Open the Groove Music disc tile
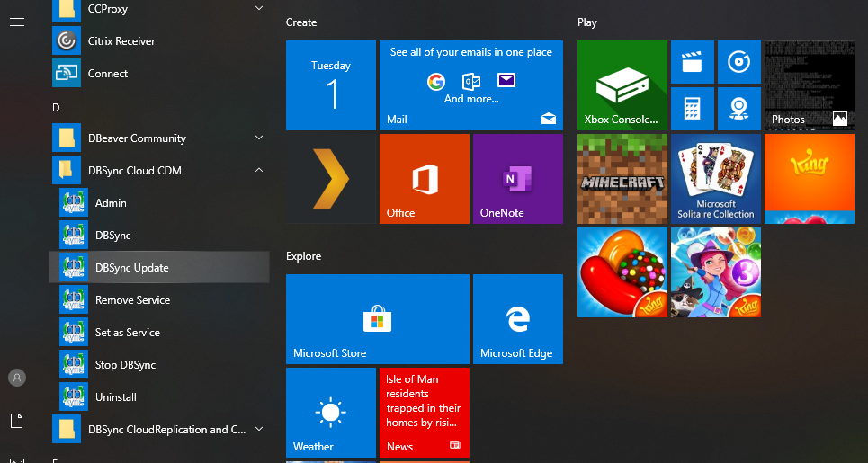Image resolution: width=868 pixels, height=463 pixels. click(x=738, y=62)
